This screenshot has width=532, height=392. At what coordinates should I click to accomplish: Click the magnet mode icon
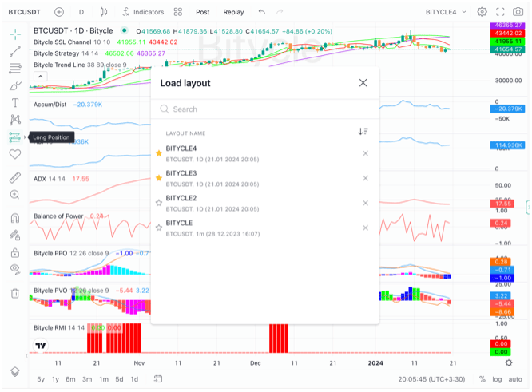[14, 218]
